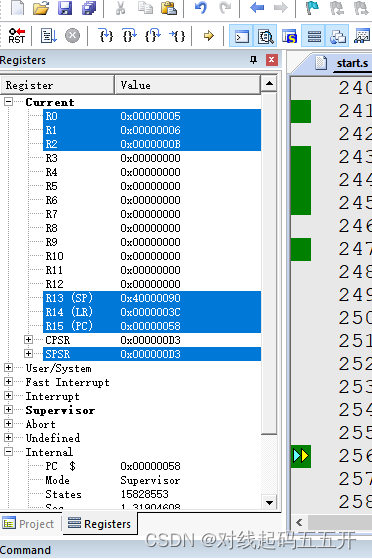
Task: Pin the Registers panel
Action: click(253, 60)
